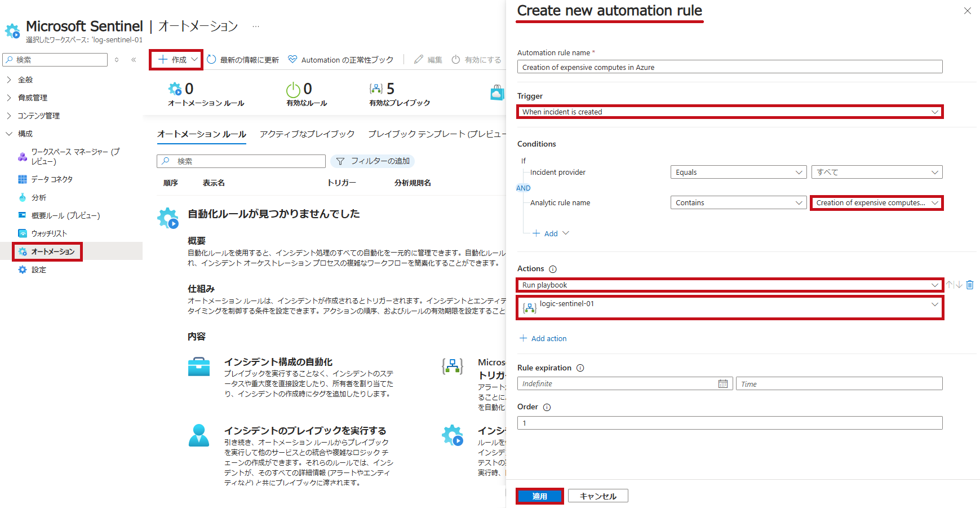Click キャンセル button
This screenshot has height=508, width=980.
pos(598,496)
